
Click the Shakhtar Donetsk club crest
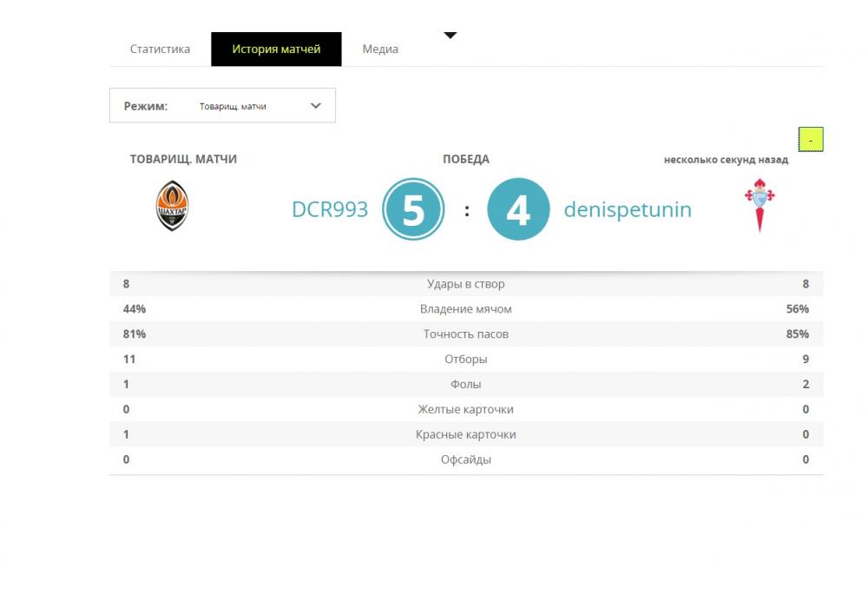click(172, 206)
